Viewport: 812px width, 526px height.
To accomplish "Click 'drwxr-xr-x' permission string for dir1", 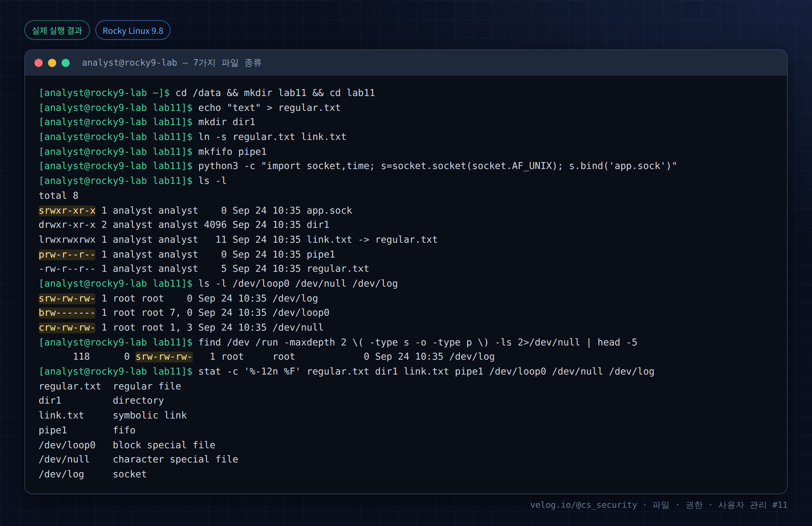I will pos(67,225).
